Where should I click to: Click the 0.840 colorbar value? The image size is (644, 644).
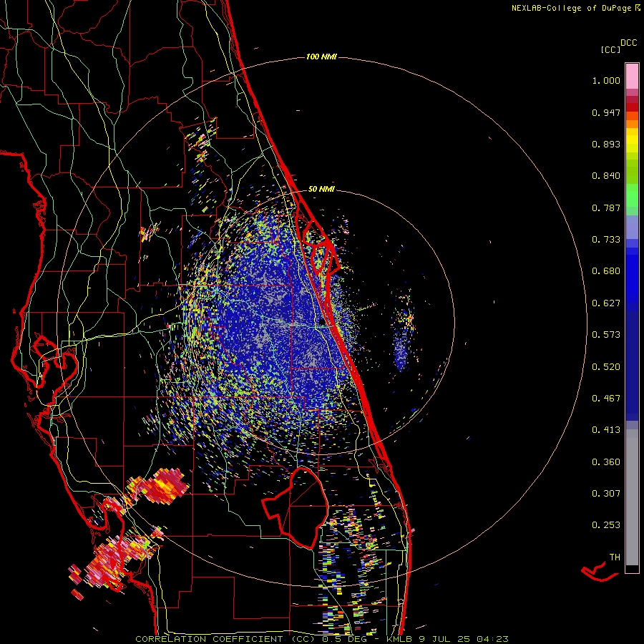pos(606,176)
